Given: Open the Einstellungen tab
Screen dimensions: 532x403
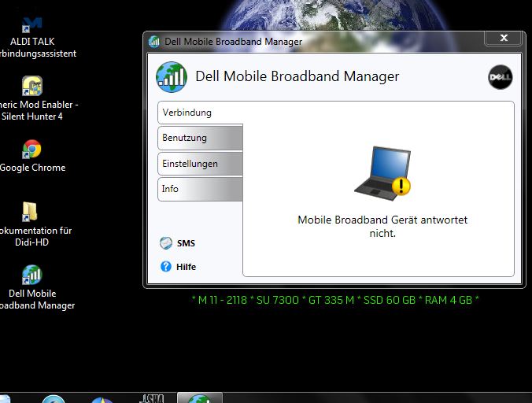Looking at the screenshot, I should [200, 164].
